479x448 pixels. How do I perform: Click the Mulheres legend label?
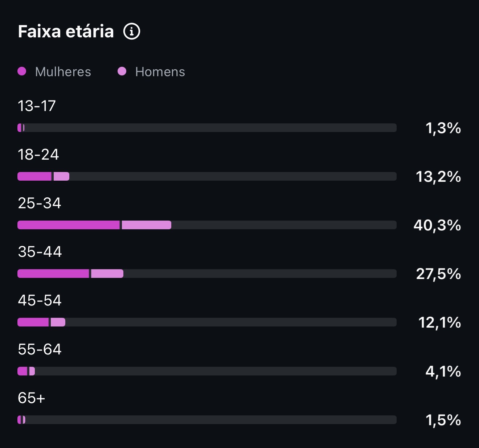[63, 72]
